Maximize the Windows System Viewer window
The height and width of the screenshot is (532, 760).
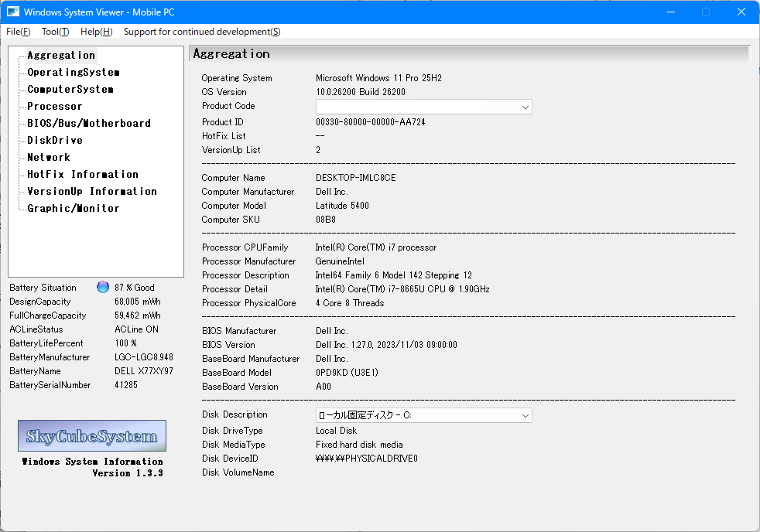click(706, 12)
